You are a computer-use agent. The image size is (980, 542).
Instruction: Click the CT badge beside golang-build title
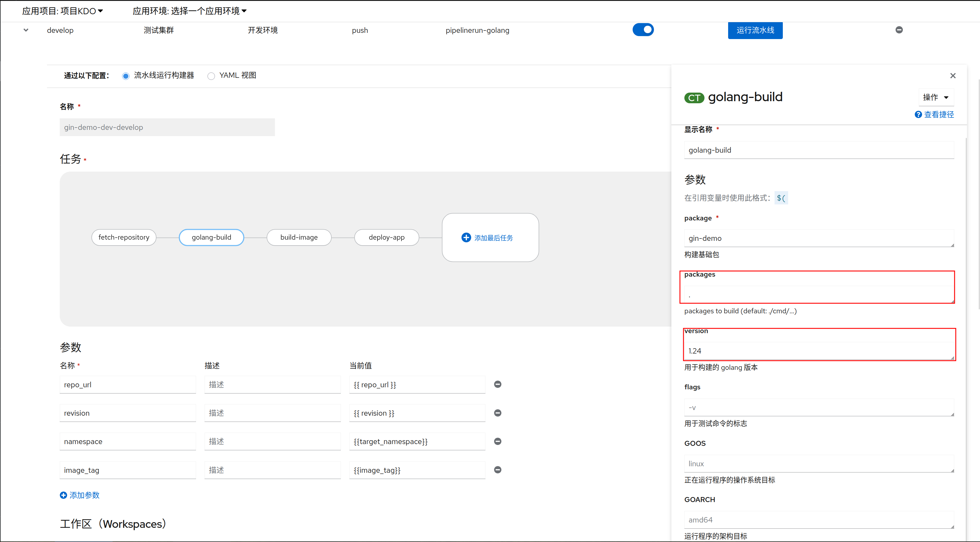[694, 98]
